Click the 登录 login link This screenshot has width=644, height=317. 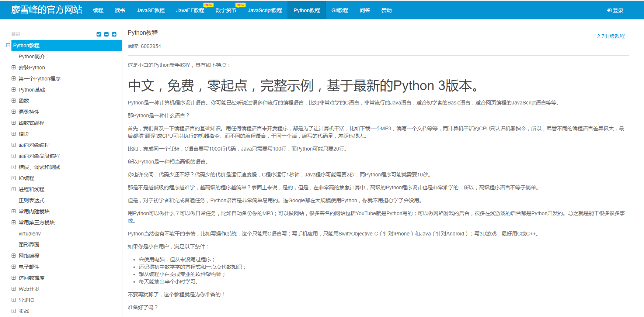click(x=615, y=10)
